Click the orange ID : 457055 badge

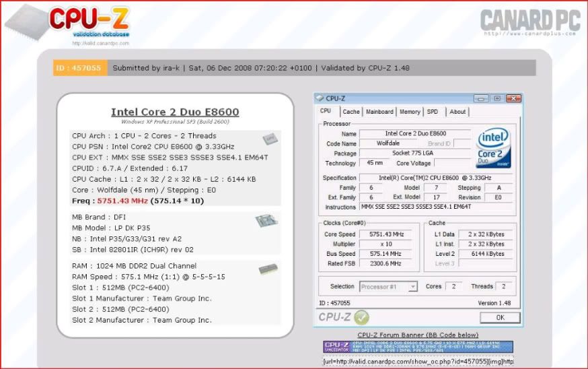[x=80, y=68]
